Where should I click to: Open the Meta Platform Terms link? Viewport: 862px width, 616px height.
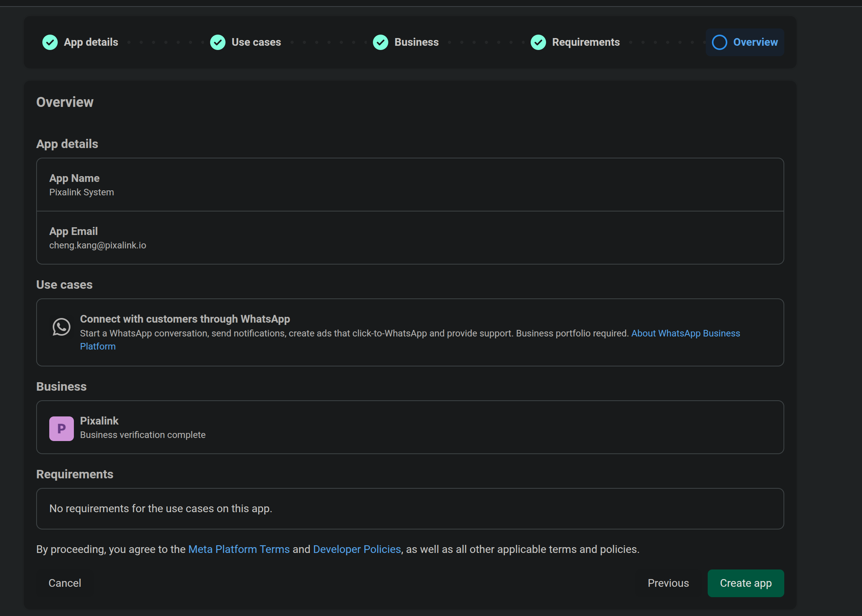pyautogui.click(x=239, y=549)
